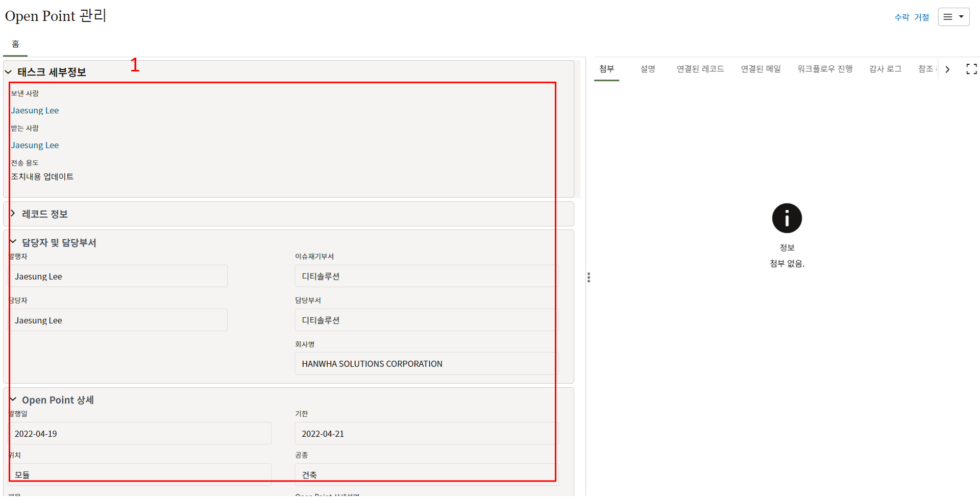Collapse the 담당자 및 담당부서 section
The width and height of the screenshot is (980, 500).
click(13, 242)
